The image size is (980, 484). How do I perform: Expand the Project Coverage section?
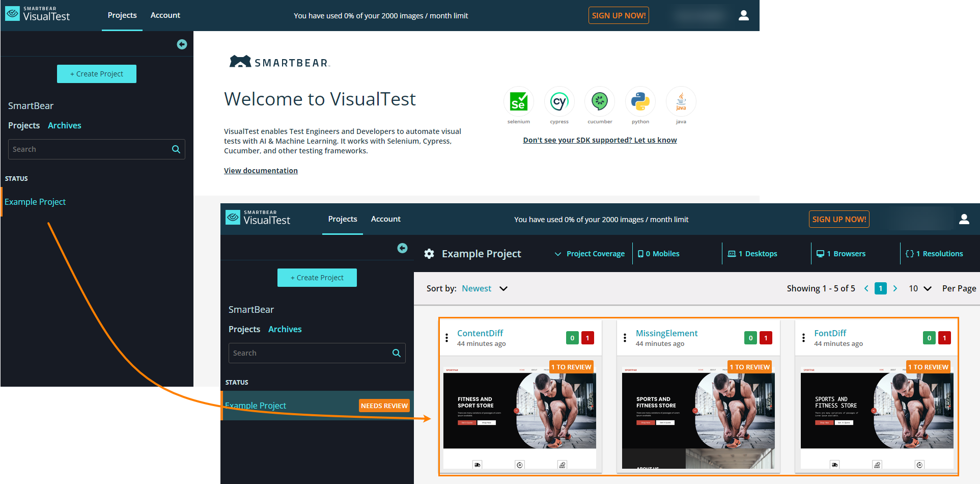[590, 254]
